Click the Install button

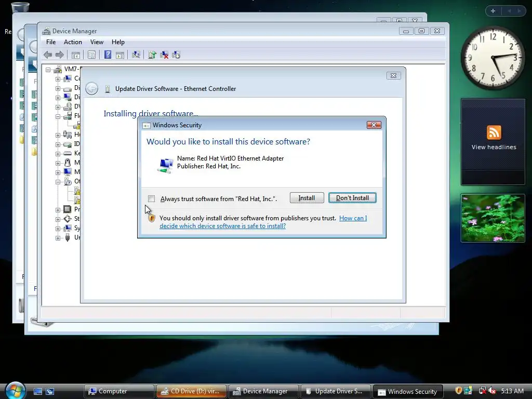pos(307,198)
